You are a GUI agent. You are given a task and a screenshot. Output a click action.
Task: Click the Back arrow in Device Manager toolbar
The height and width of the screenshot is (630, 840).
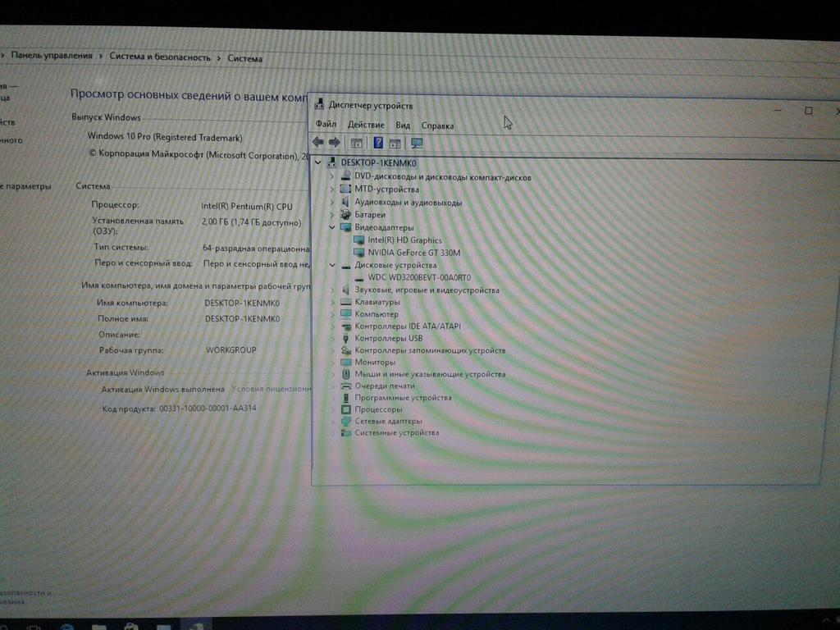click(x=317, y=142)
